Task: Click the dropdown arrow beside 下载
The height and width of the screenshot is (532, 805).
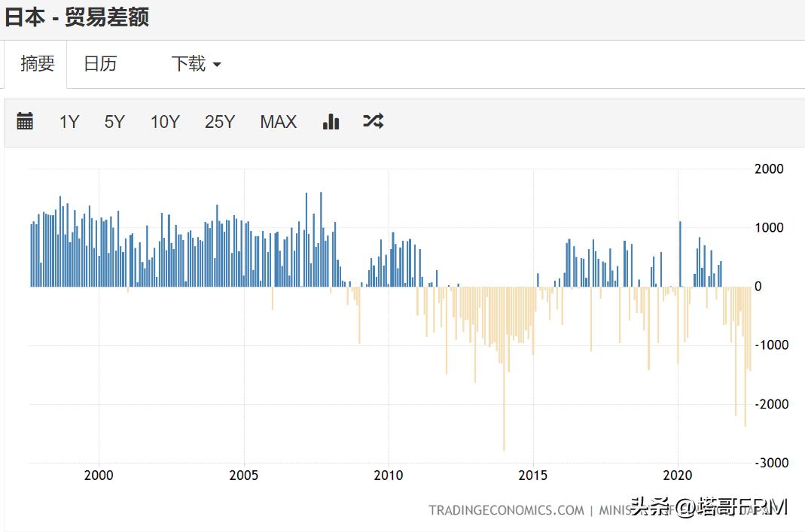Action: click(x=217, y=65)
